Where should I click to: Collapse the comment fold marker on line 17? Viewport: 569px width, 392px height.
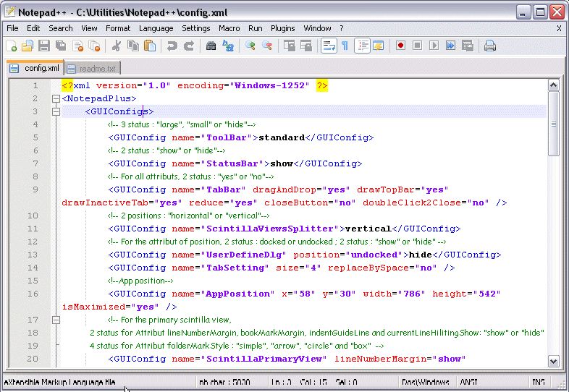pos(56,320)
